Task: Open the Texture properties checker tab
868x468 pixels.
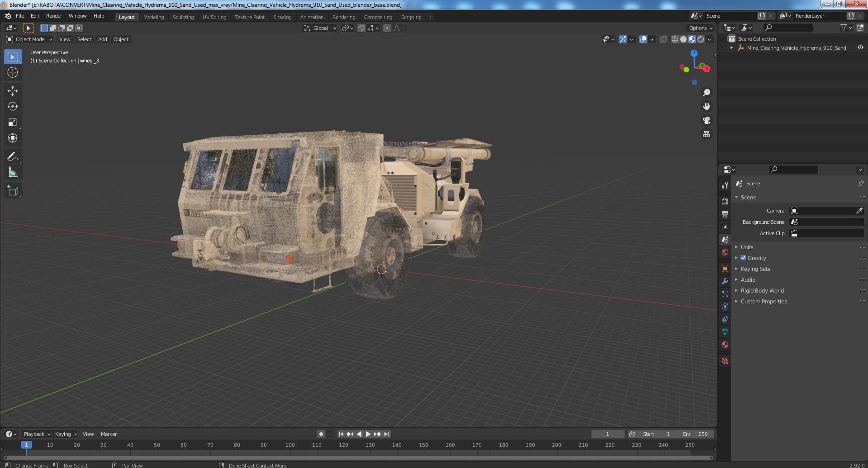Action: (x=725, y=361)
